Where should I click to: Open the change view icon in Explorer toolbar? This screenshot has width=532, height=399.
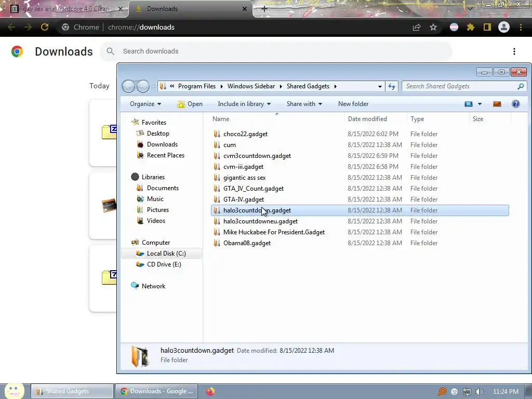click(469, 104)
